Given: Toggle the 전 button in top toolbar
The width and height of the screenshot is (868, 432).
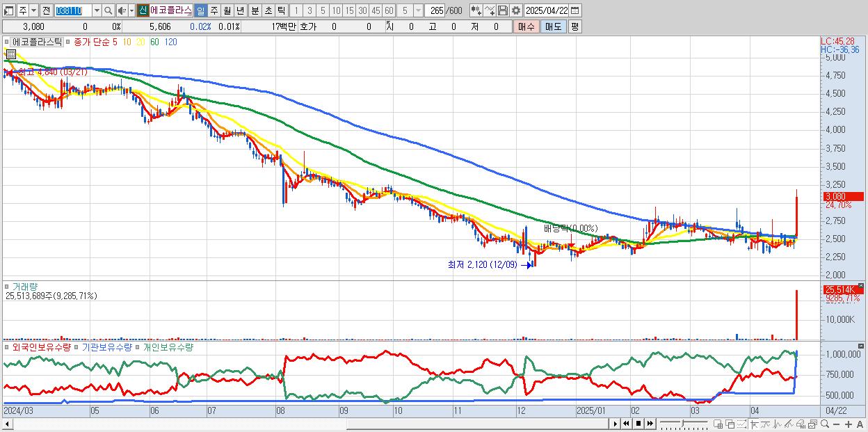Looking at the screenshot, I should (46, 10).
